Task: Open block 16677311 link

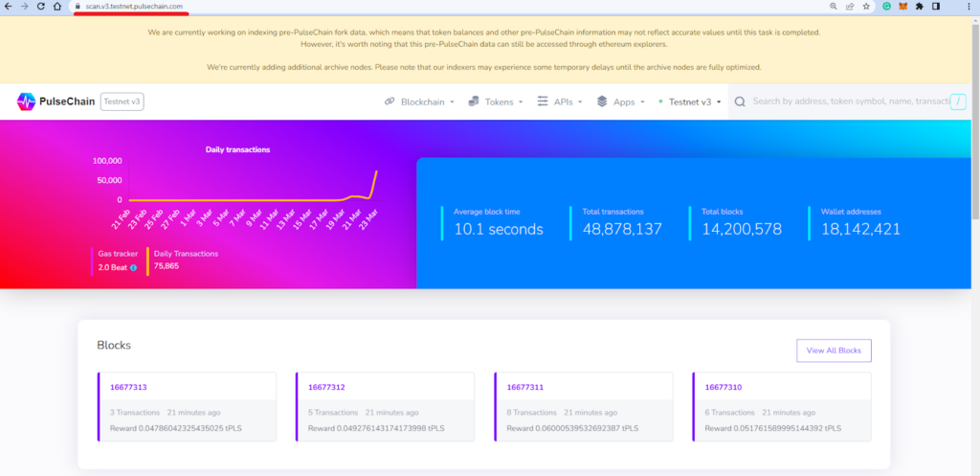Action: (x=525, y=387)
